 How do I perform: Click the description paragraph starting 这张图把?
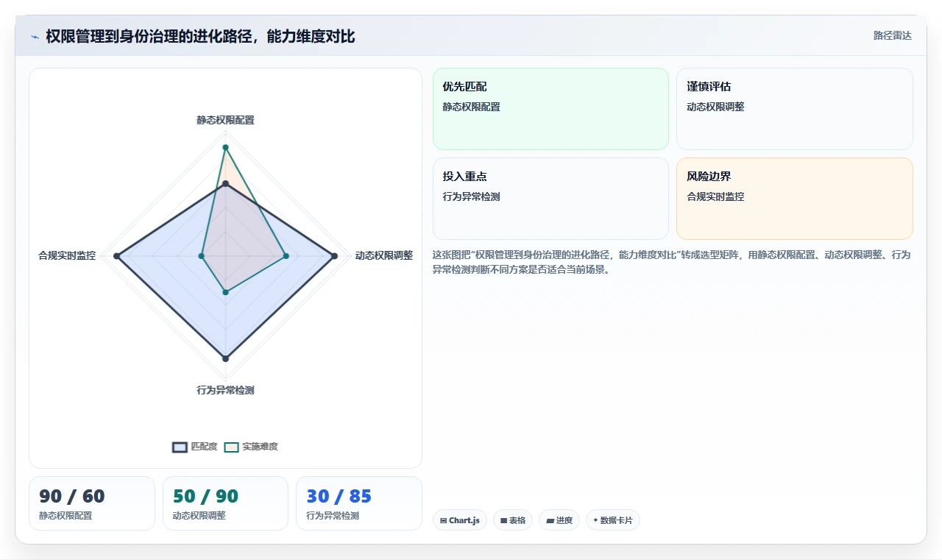[x=671, y=262]
